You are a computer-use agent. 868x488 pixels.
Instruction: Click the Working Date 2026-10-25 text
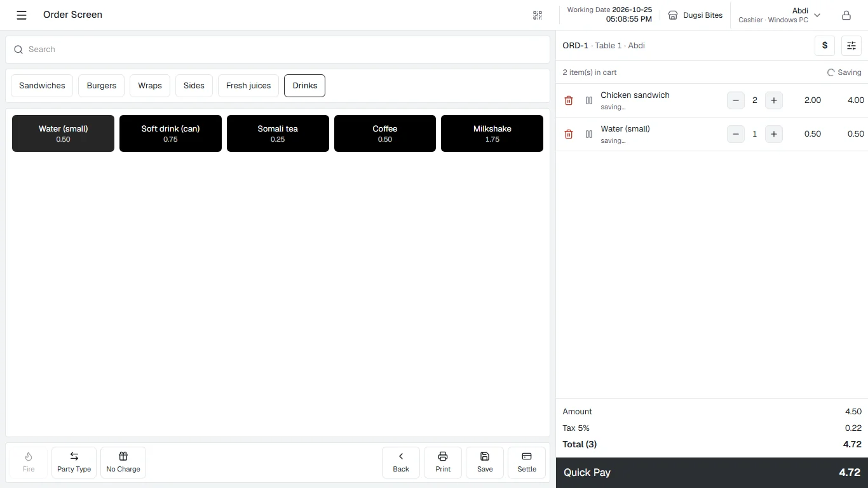coord(609,10)
